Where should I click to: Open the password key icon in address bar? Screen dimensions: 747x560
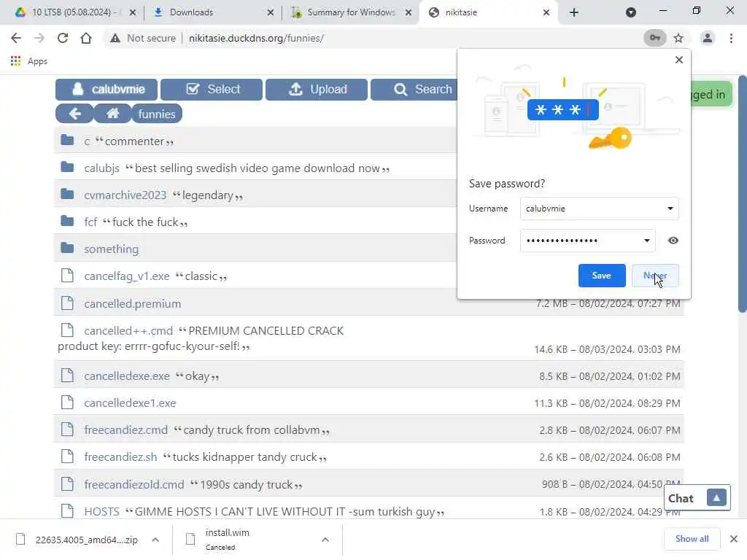click(654, 38)
